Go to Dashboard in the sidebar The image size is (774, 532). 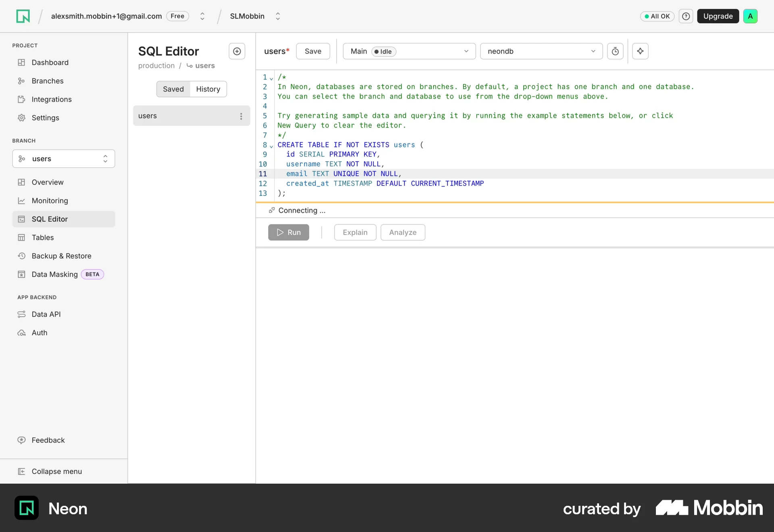tap(64, 62)
